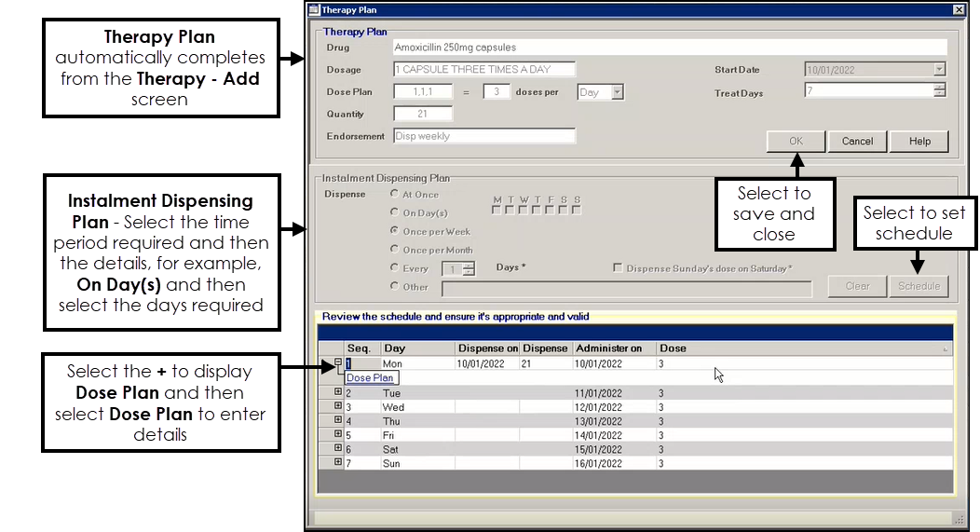
Task: Open the Dose Plan link under row 1
Action: [370, 378]
